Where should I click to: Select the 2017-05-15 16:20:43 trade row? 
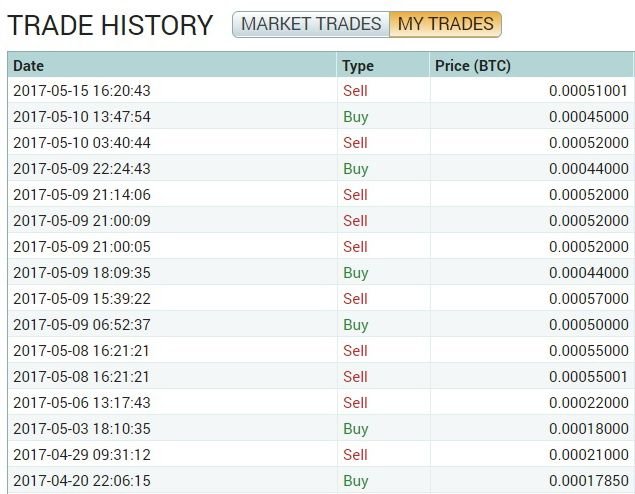click(x=82, y=91)
